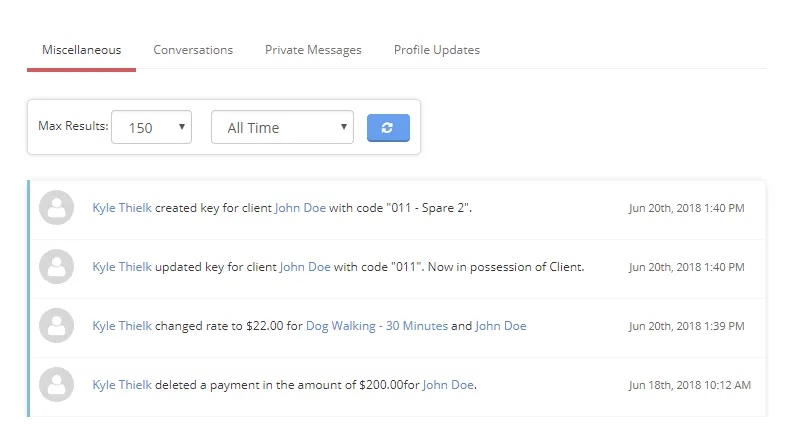
Task: Click the timestamp 'Jun 18th, 2018 10:12 AM'
Action: (x=689, y=385)
